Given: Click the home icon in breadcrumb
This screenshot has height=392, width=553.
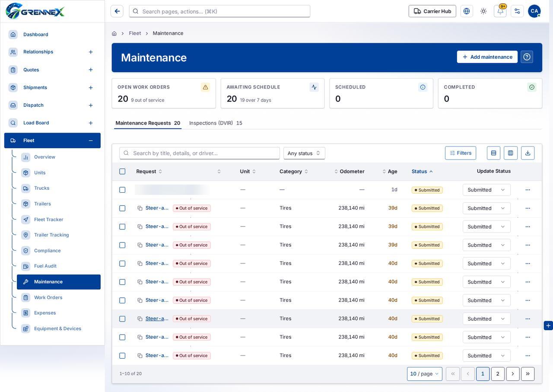Looking at the screenshot, I should (114, 33).
